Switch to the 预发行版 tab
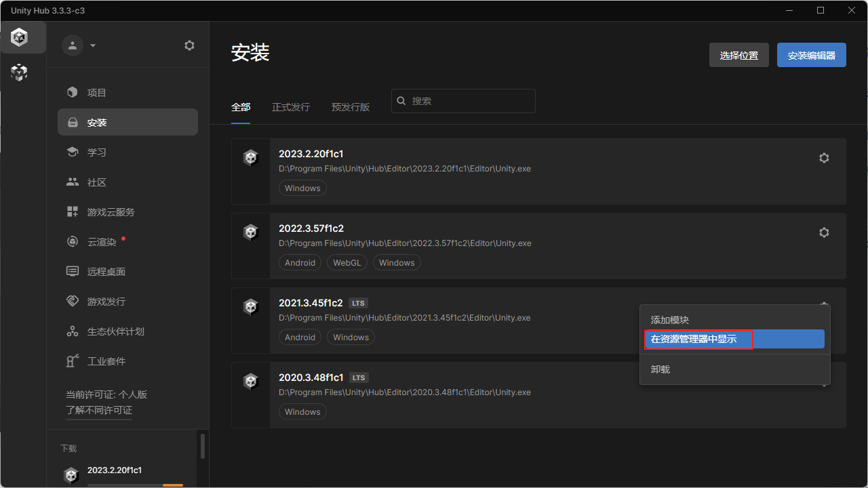 click(x=351, y=107)
